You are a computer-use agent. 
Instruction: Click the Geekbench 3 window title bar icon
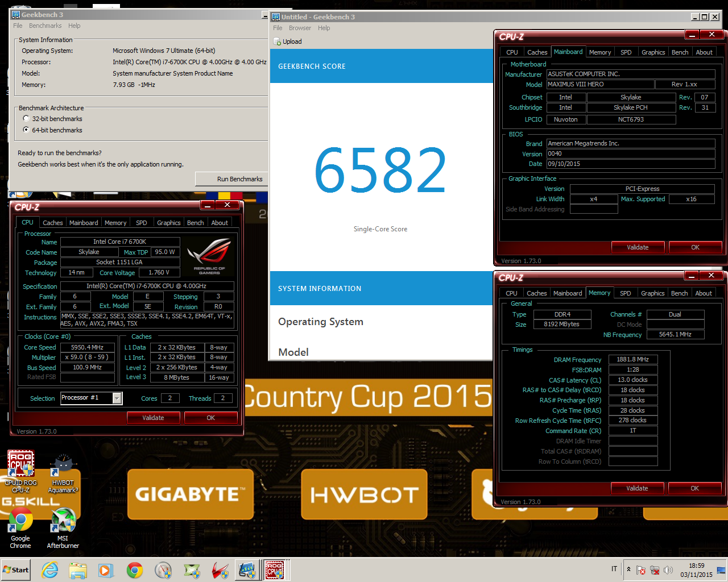(x=16, y=14)
